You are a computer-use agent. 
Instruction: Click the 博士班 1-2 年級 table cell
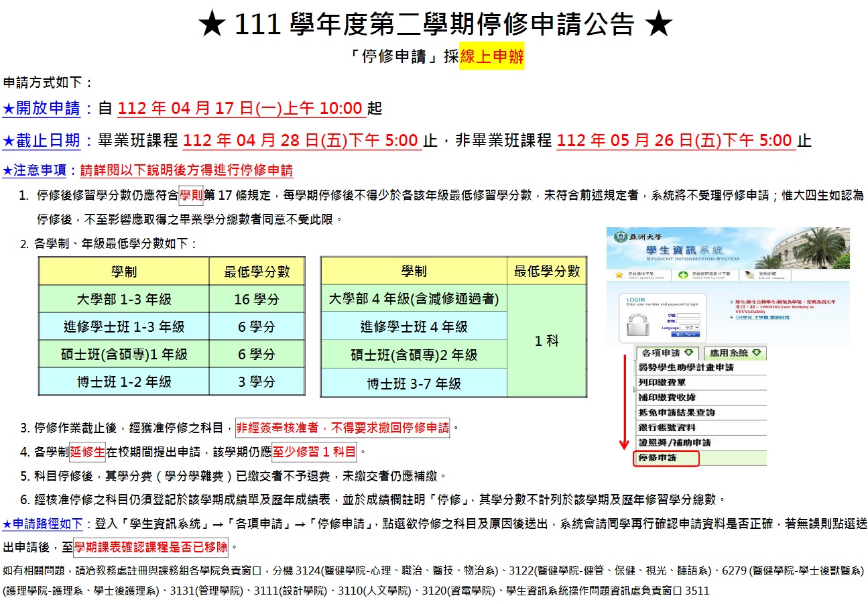124,382
